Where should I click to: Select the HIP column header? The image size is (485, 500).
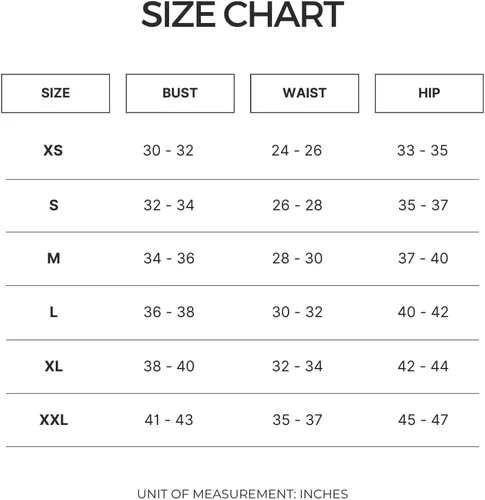pyautogui.click(x=429, y=93)
